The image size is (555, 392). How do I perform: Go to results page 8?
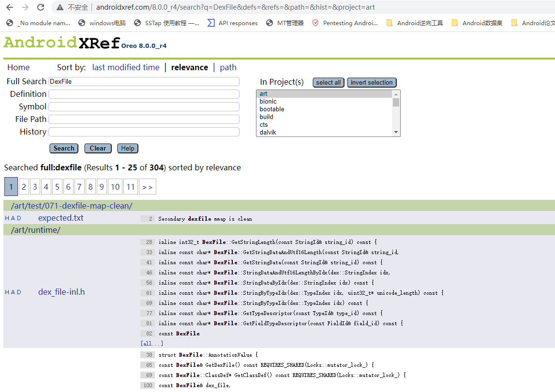90,187
